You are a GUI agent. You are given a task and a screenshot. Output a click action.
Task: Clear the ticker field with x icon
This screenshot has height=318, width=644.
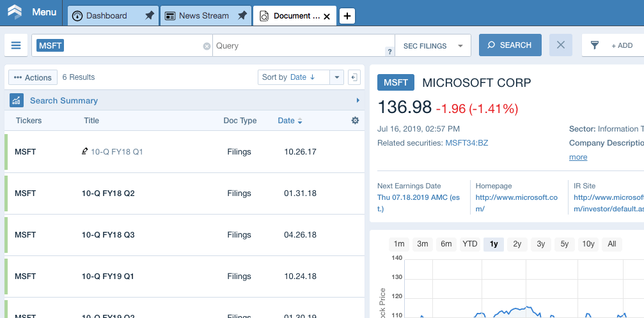(207, 47)
